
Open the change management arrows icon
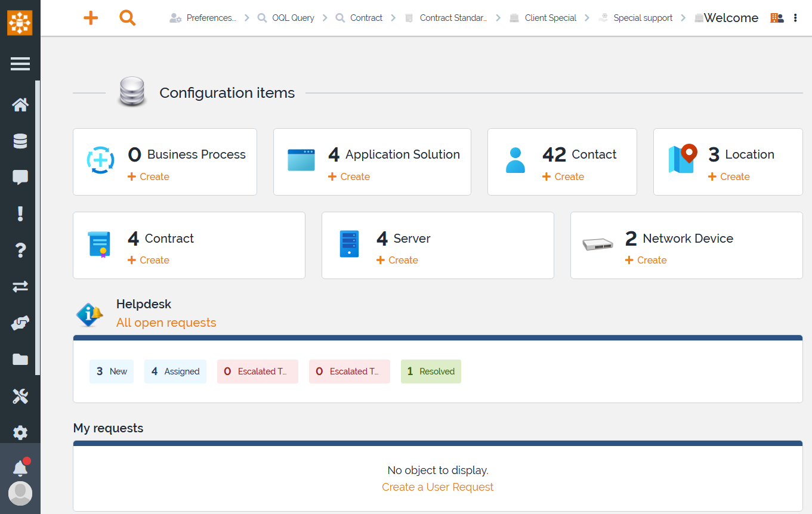point(20,287)
